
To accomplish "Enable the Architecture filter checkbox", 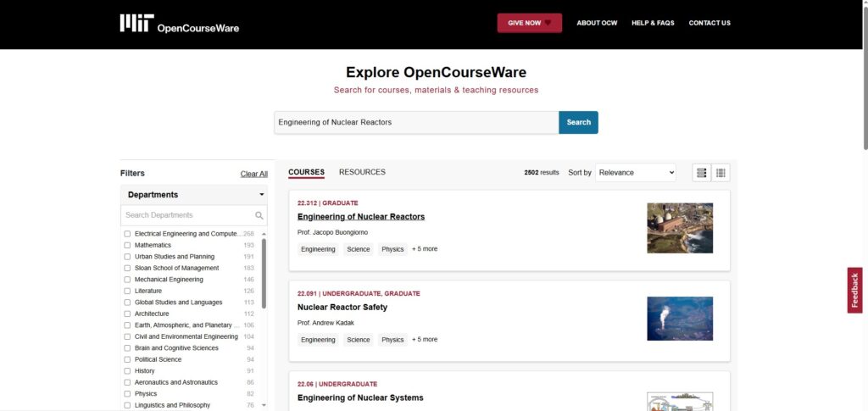I will [127, 314].
